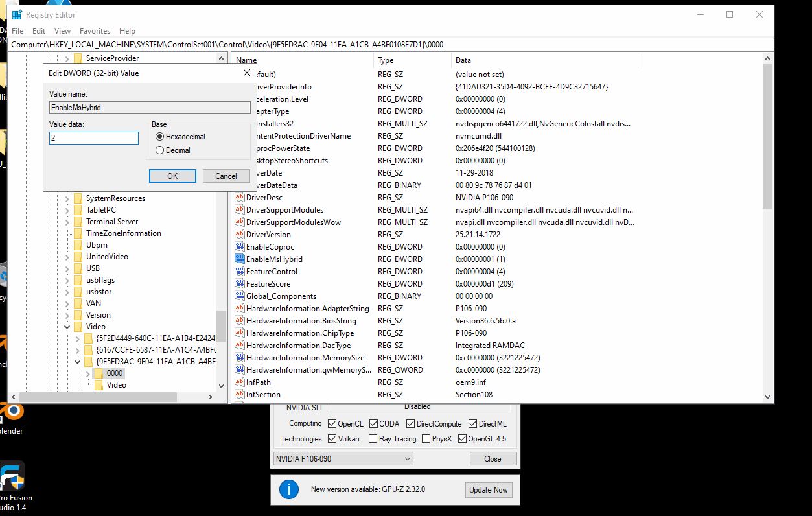This screenshot has width=812, height=516.
Task: Confirm the DWORD edit with OK
Action: [172, 176]
